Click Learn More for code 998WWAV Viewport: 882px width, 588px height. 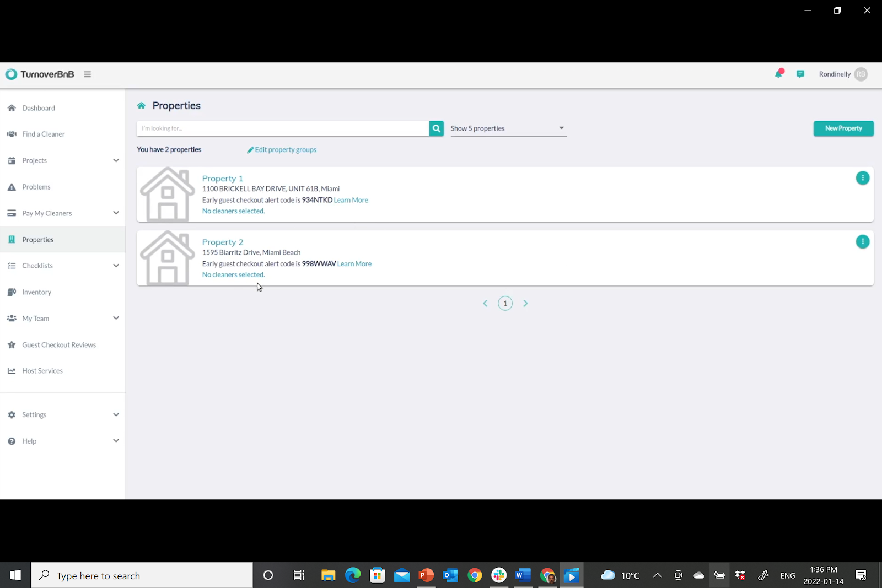click(354, 264)
